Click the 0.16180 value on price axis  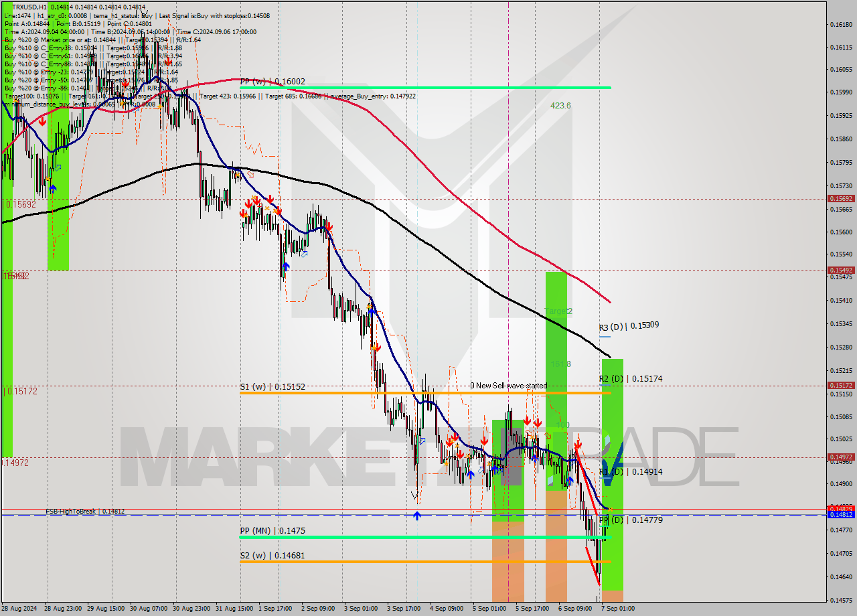(x=840, y=25)
